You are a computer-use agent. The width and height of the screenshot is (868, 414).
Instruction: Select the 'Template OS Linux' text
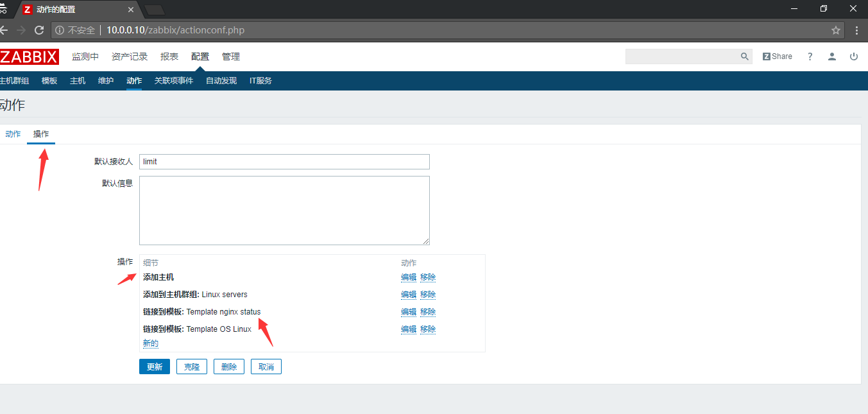tap(219, 329)
